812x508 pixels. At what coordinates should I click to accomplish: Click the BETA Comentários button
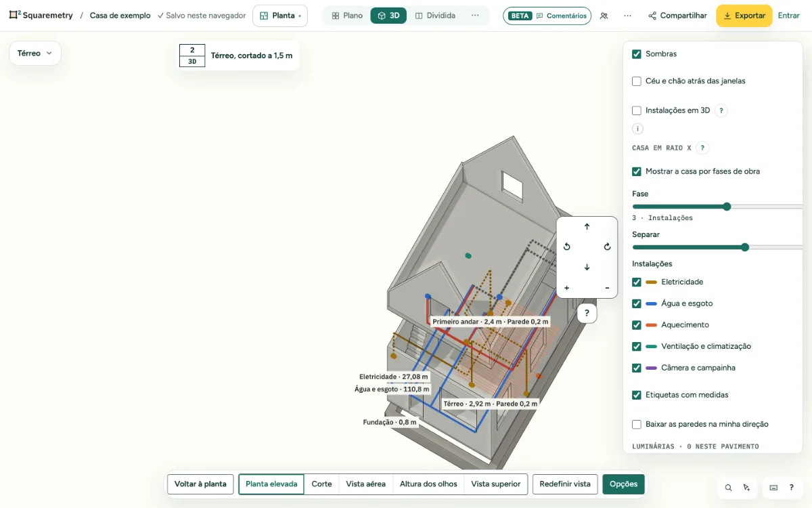pos(547,16)
